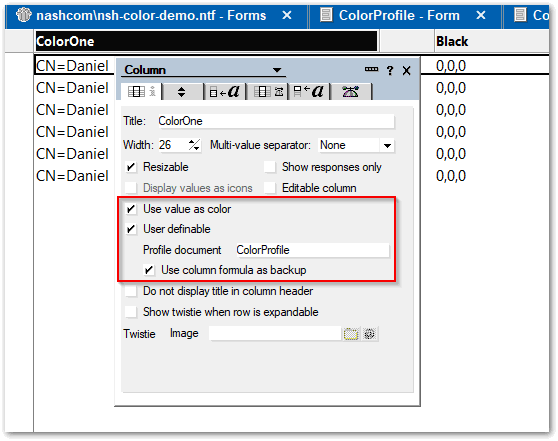Select the Black column header
Image resolution: width=558 pixels, height=441 pixels.
coord(491,41)
